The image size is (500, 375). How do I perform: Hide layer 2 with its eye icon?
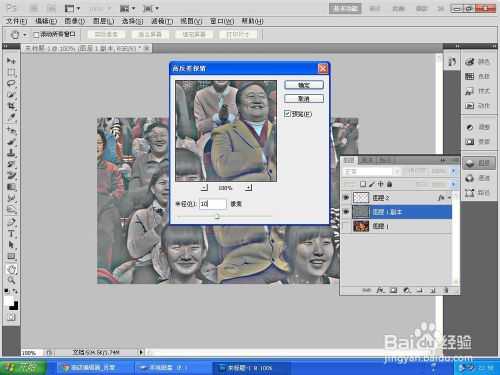(346, 198)
